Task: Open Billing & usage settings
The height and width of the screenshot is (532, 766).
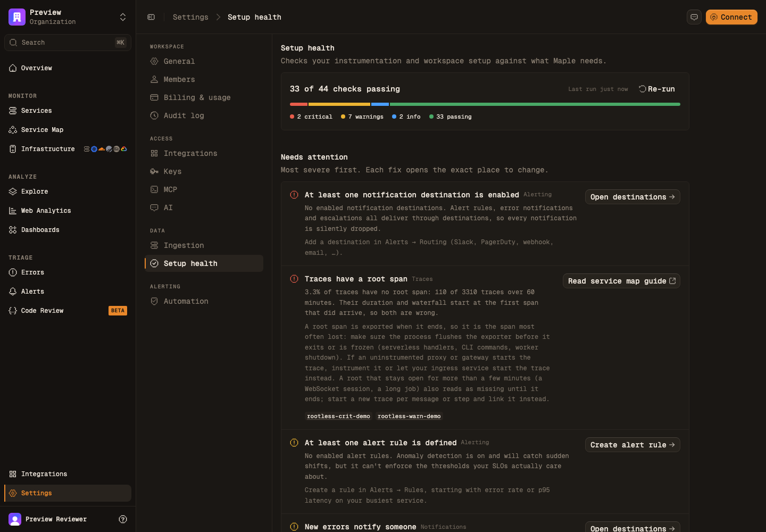Action: pyautogui.click(x=204, y=97)
